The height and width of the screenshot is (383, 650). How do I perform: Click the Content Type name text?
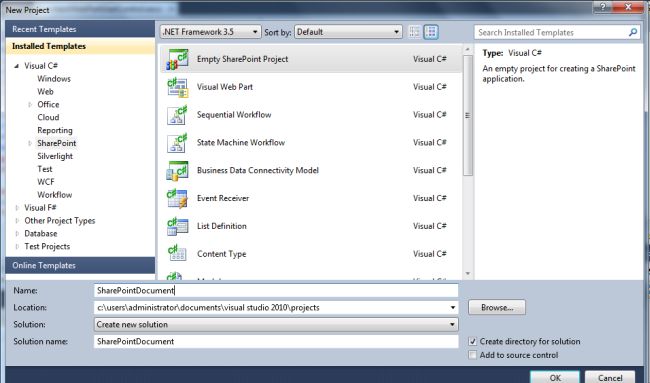pos(222,254)
